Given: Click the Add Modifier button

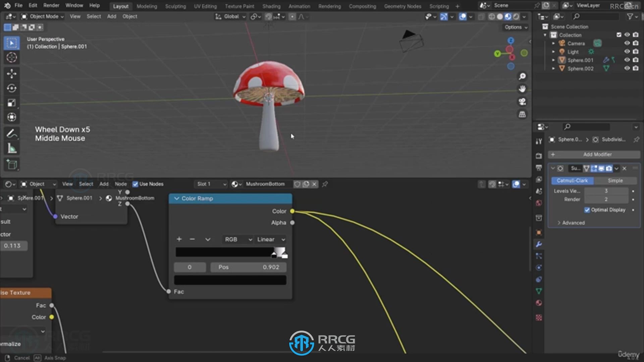Looking at the screenshot, I should pos(597,154).
